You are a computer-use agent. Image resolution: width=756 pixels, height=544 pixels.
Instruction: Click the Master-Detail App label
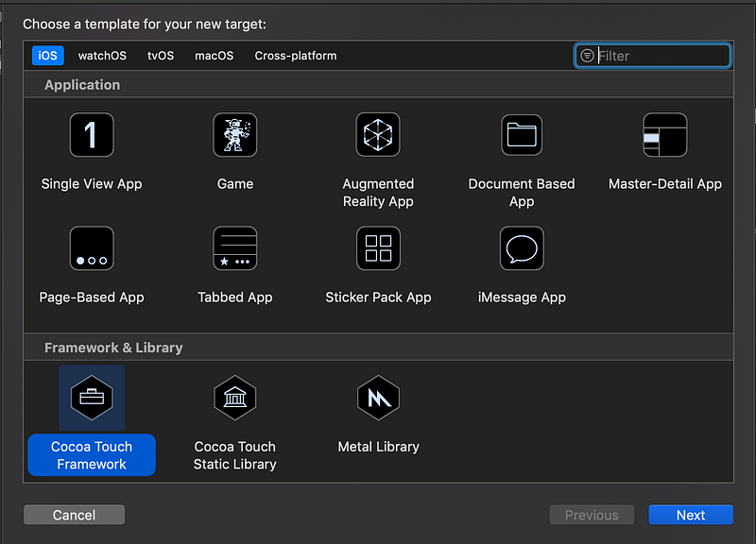click(665, 183)
